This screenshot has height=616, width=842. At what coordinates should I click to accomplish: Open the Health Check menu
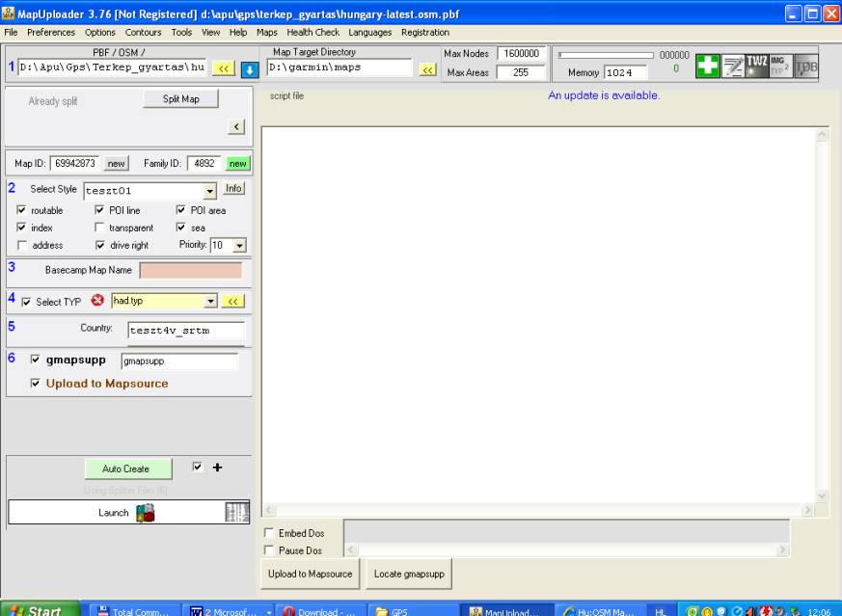(x=313, y=32)
